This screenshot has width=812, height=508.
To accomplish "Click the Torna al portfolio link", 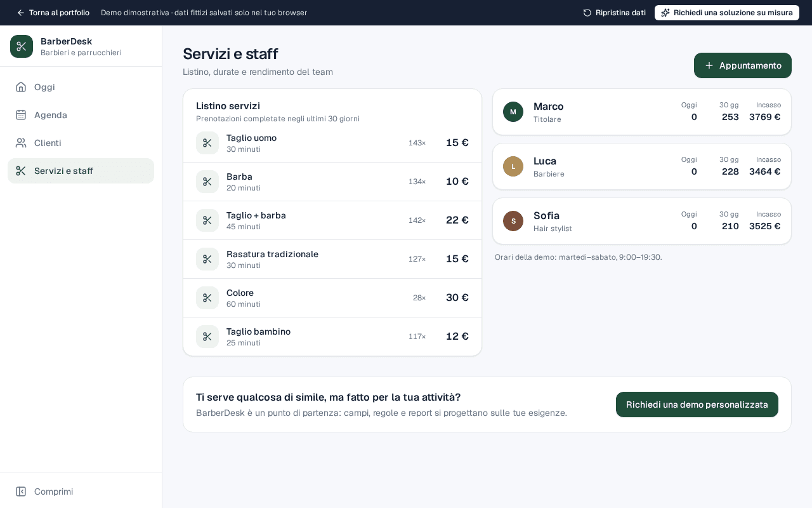I will pyautogui.click(x=53, y=13).
